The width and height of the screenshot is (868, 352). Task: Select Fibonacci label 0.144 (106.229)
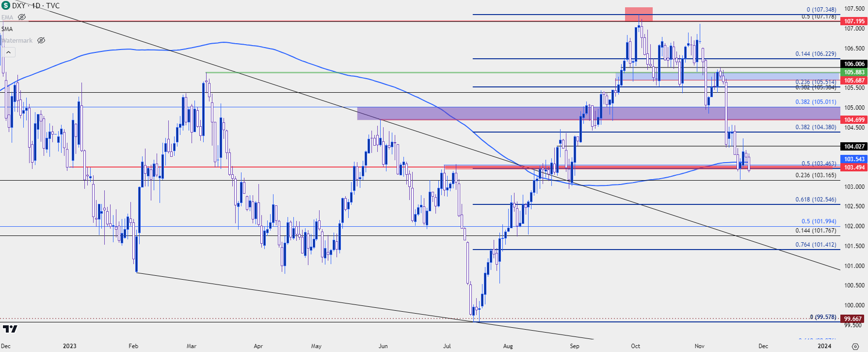[x=816, y=54]
